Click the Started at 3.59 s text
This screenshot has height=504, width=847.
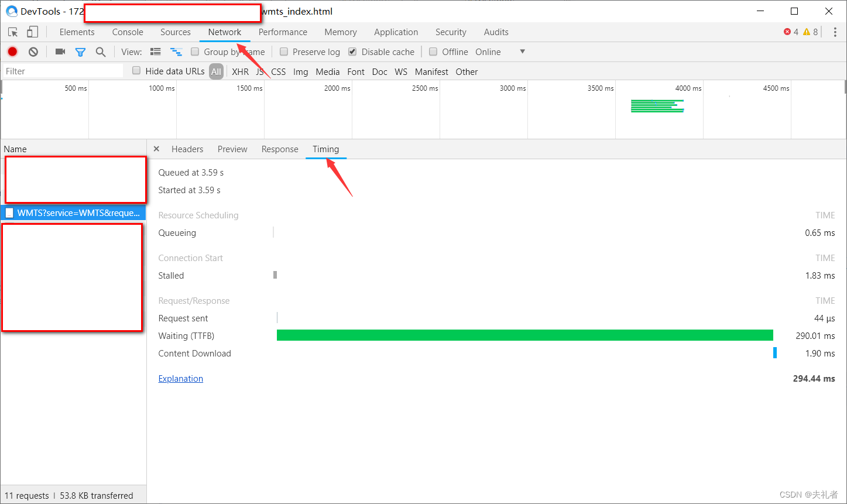(x=190, y=190)
